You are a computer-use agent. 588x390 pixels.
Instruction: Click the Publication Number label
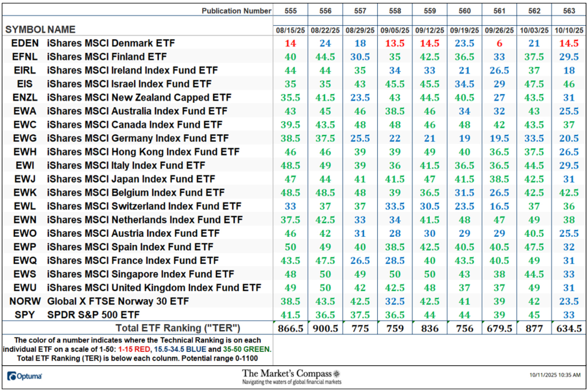click(236, 11)
